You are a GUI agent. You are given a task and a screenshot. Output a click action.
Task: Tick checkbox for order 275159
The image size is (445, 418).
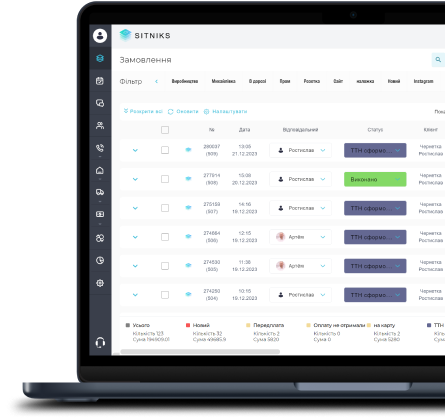coord(165,208)
